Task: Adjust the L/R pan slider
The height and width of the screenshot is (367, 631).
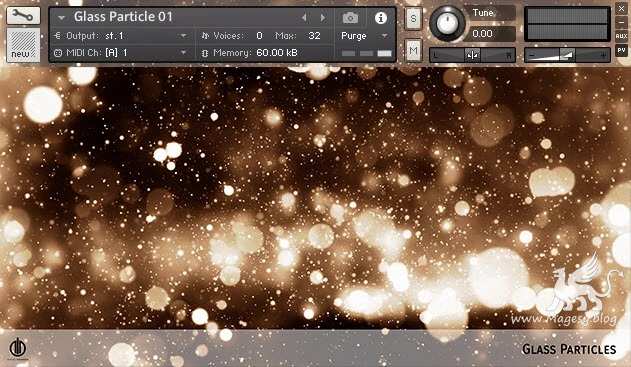Action: [472, 55]
